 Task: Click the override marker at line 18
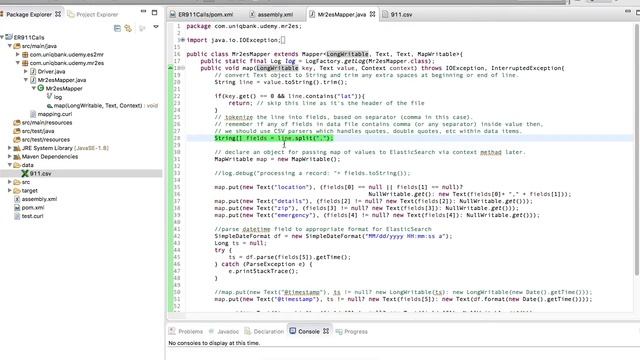[171, 68]
